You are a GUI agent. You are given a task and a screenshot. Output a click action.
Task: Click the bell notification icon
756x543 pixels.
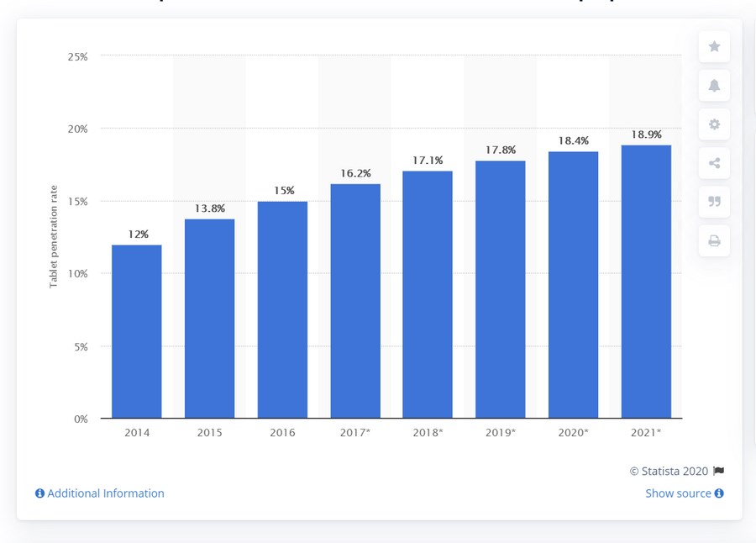pyautogui.click(x=714, y=86)
